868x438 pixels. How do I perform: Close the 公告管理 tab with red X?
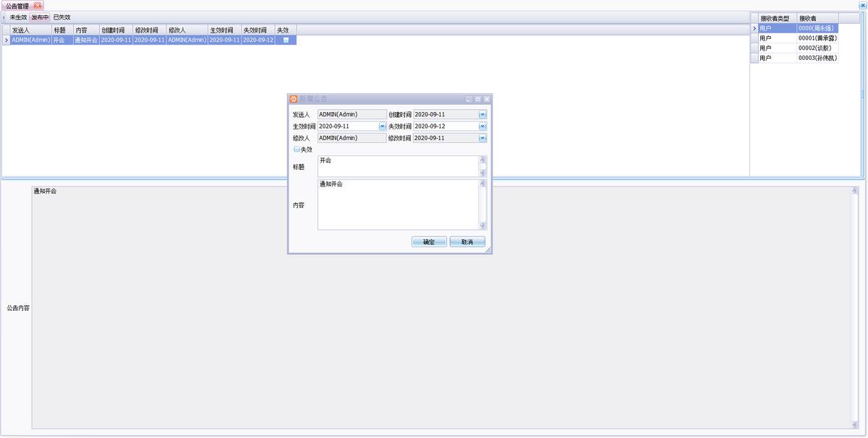pos(38,6)
